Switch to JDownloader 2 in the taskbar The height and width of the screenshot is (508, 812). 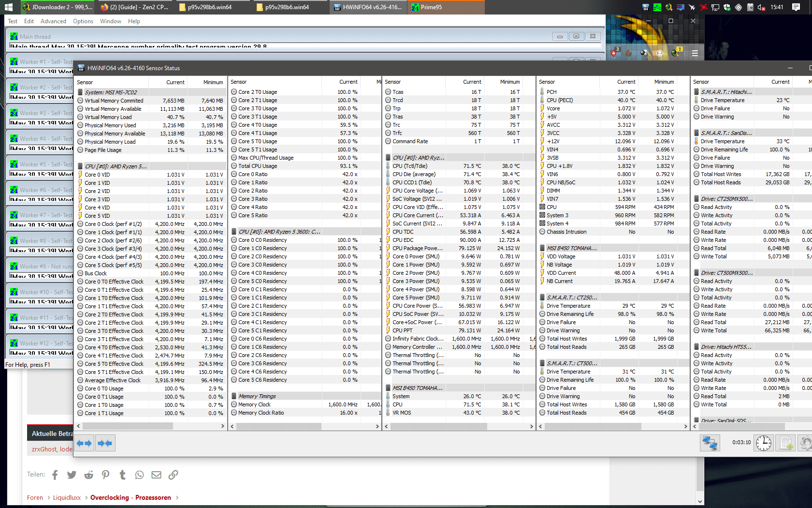click(x=58, y=7)
